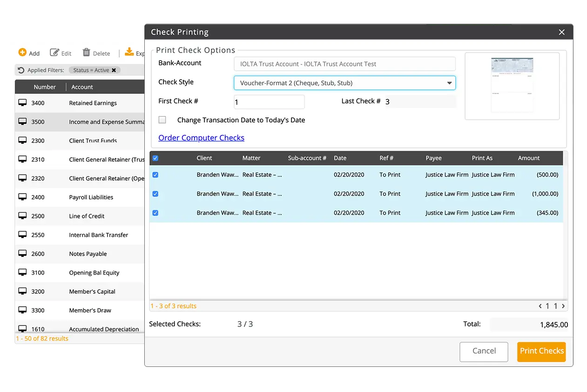Go to next results page arrow

coord(563,306)
